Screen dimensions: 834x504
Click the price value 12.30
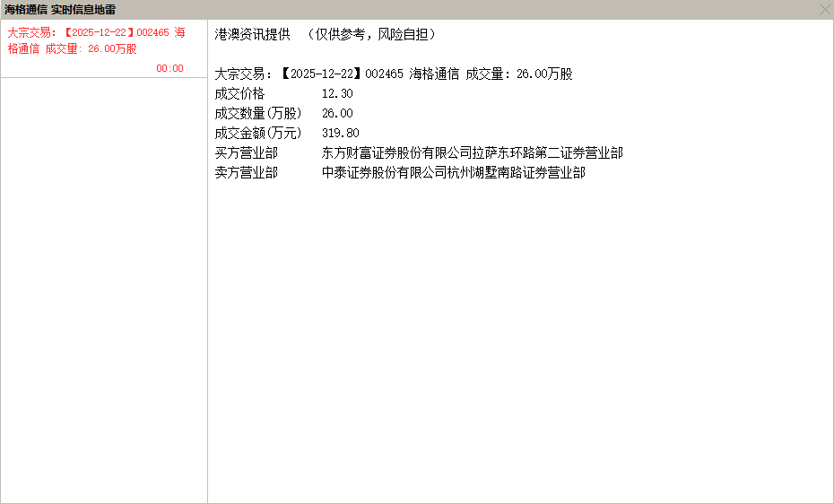pos(337,93)
